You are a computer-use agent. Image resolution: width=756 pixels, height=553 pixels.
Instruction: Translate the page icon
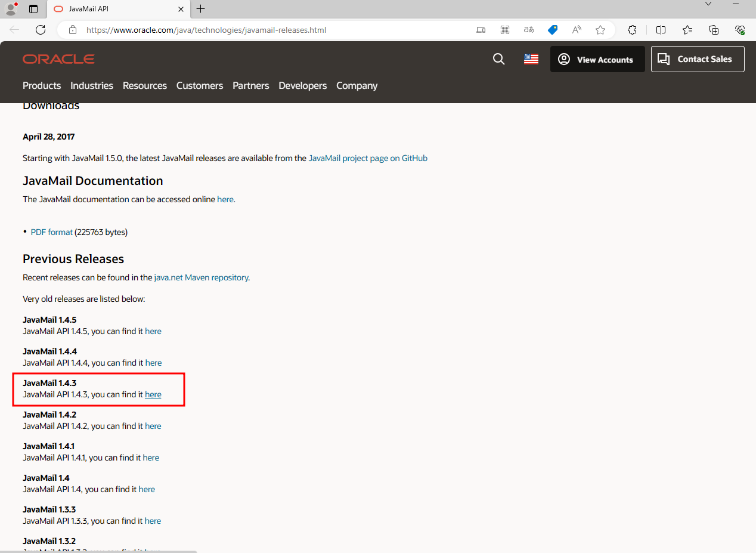(529, 30)
